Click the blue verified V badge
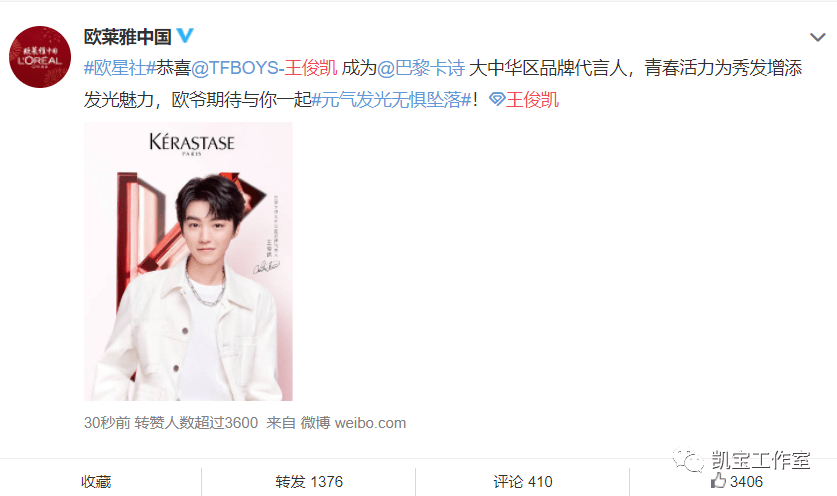 point(185,36)
